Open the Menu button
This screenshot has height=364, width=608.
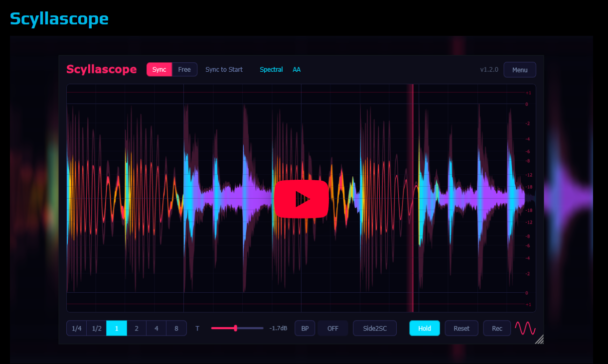[x=520, y=70]
